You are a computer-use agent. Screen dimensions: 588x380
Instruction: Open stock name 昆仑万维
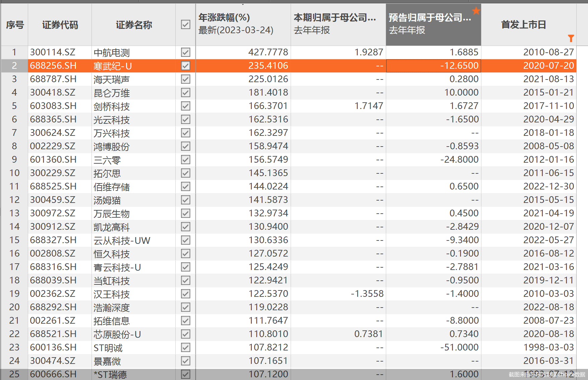click(x=112, y=93)
